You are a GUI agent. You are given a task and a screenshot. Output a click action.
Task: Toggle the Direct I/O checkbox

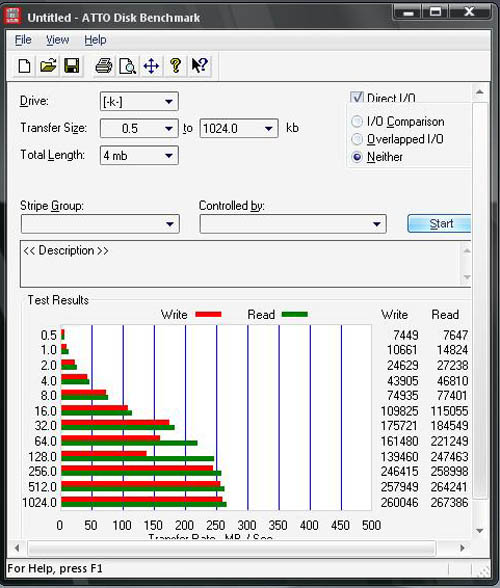click(x=357, y=98)
